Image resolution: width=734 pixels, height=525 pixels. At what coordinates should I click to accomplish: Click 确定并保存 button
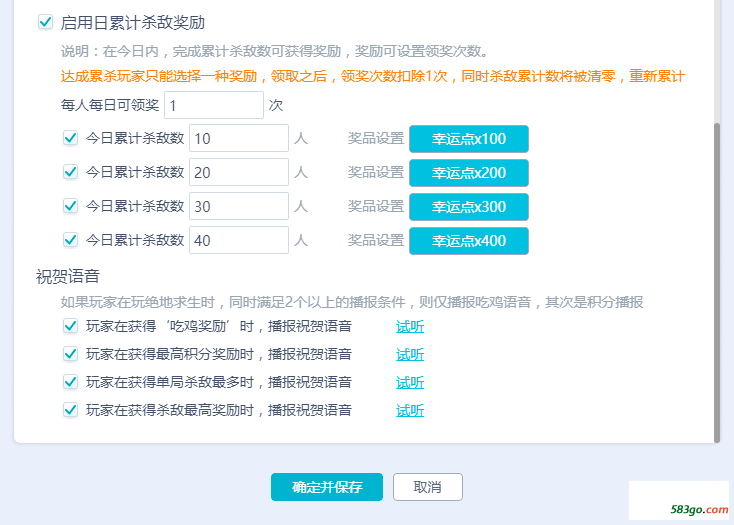(x=327, y=487)
